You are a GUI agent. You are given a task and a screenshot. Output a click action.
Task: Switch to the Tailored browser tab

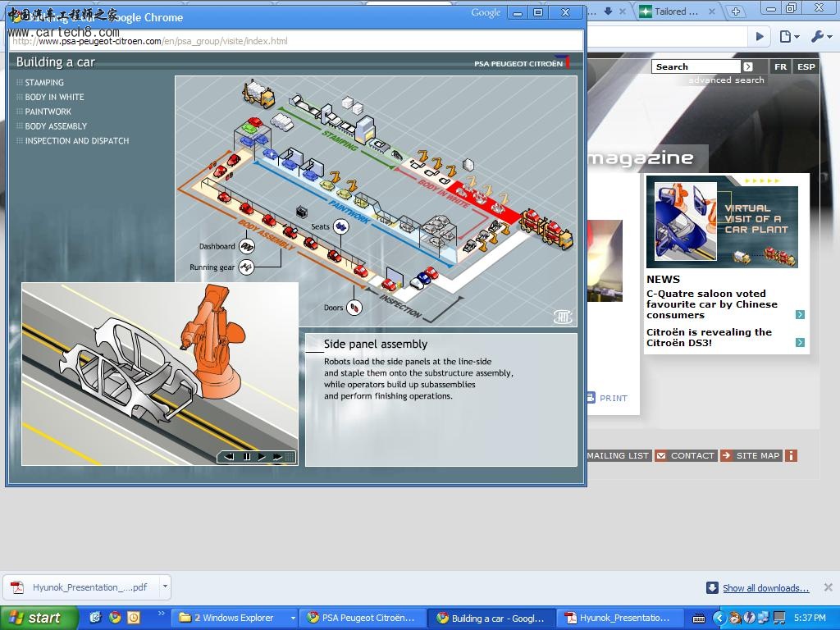tap(677, 11)
